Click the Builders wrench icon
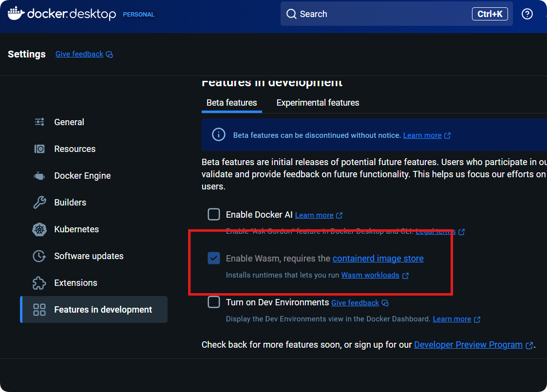Viewport: 547px width, 392px height. (x=39, y=203)
